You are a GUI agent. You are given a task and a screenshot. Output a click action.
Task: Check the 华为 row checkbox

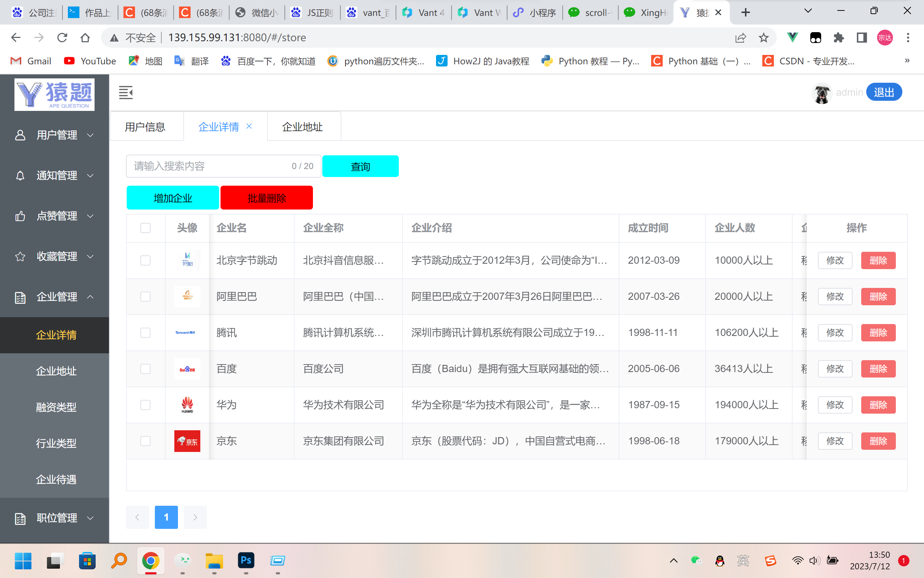[145, 405]
